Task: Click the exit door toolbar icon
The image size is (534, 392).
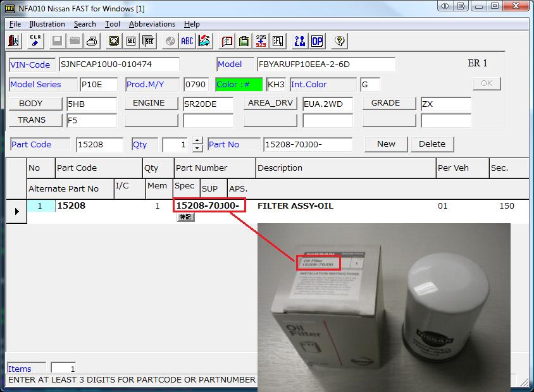Action: [x=14, y=41]
